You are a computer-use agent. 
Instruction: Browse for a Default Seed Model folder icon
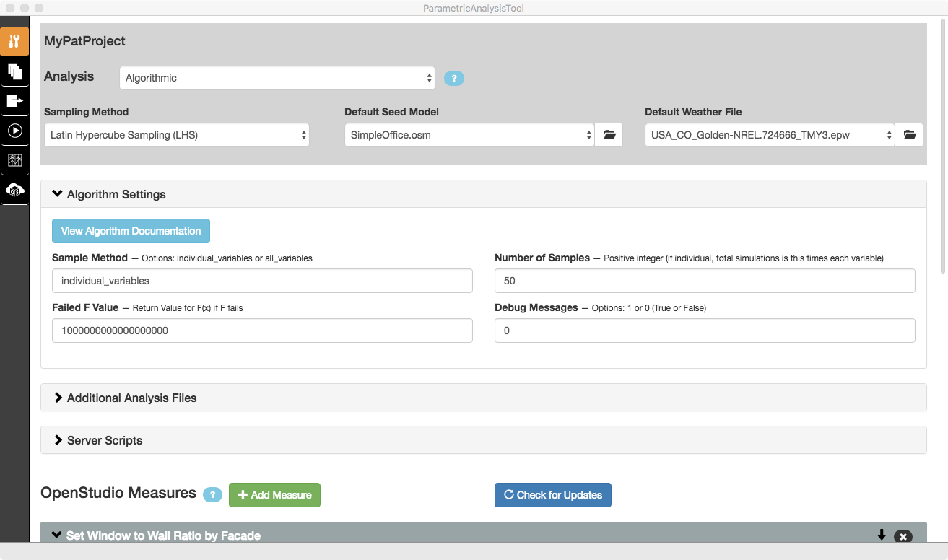609,135
